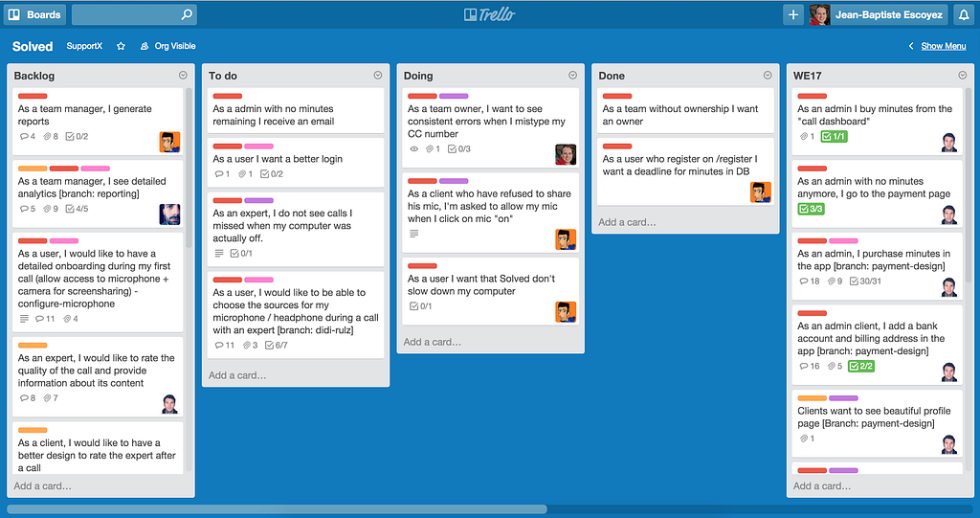Click the Backlog list vertical scrollbar

(189, 168)
